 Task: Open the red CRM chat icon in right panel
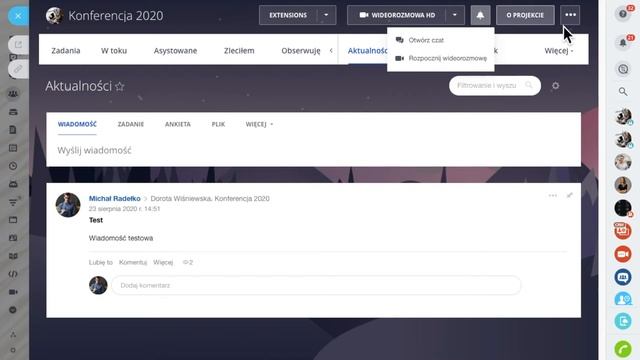tap(623, 231)
